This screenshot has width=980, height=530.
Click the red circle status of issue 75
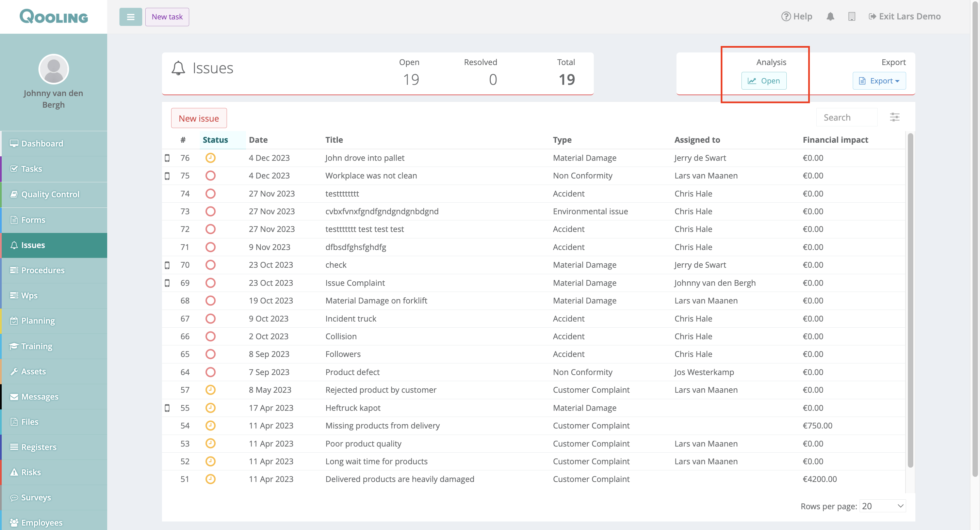coord(210,175)
